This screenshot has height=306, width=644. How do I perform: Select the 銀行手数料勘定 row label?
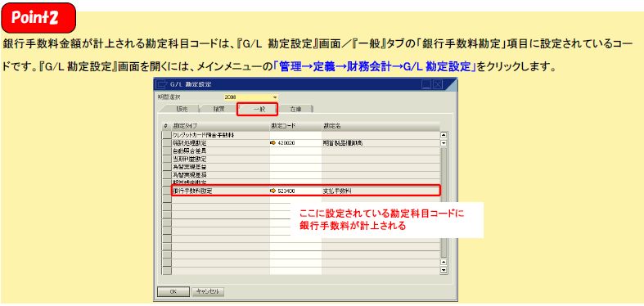(x=192, y=191)
